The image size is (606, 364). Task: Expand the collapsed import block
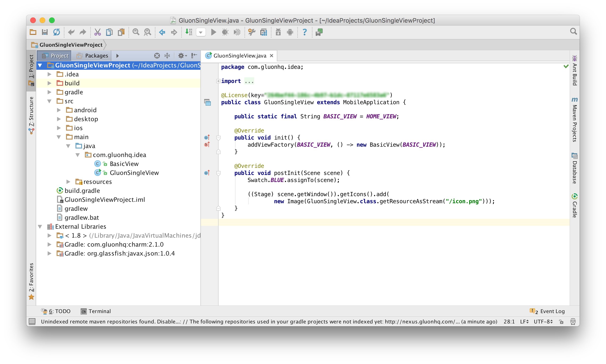click(x=218, y=81)
